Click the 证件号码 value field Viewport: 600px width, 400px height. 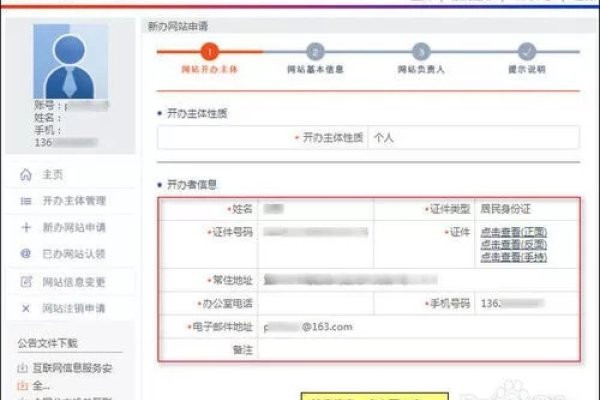[x=316, y=244]
